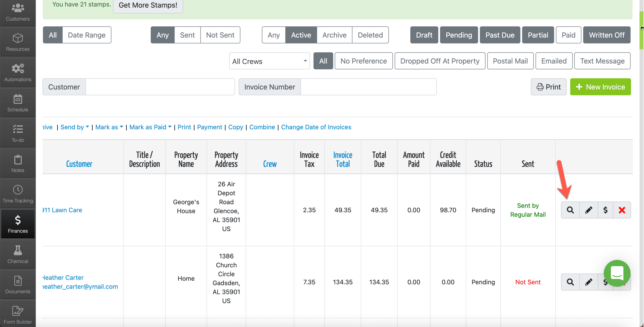Toggle the Paid status filter
The height and width of the screenshot is (327, 644).
click(x=568, y=35)
